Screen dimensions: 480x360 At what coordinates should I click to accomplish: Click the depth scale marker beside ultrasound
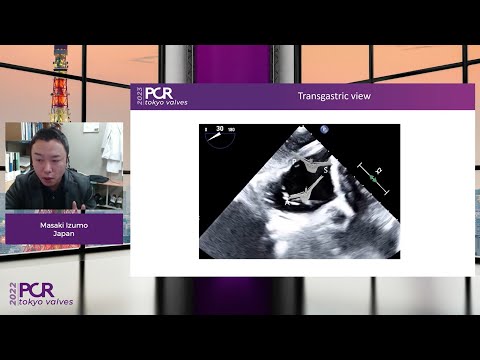pyautogui.click(x=374, y=179)
